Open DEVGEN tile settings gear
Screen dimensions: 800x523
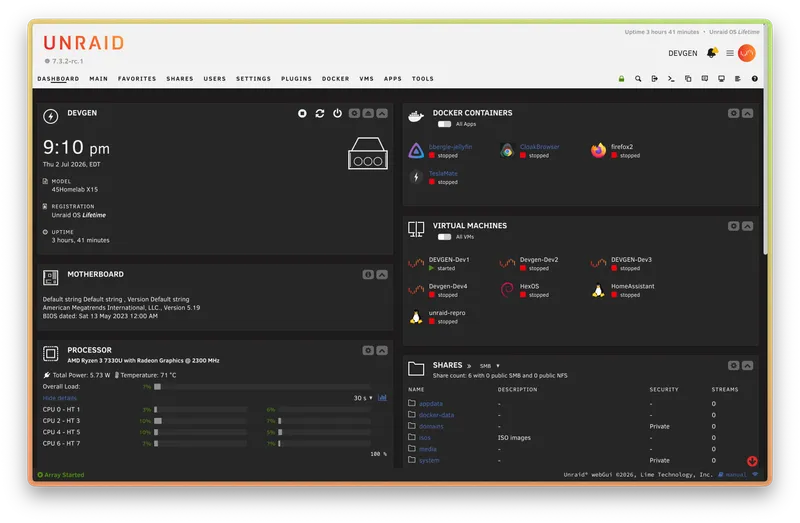coord(354,113)
